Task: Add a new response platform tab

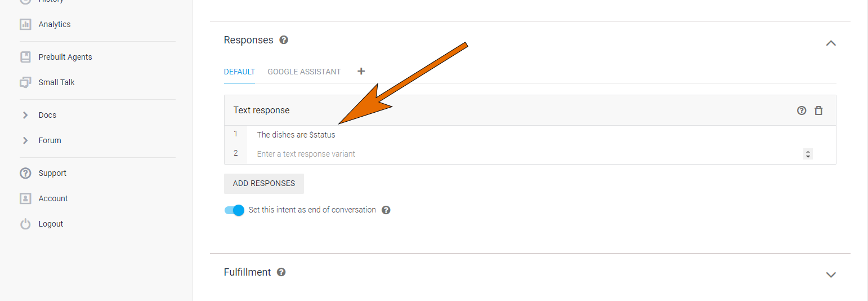Action: (x=361, y=71)
